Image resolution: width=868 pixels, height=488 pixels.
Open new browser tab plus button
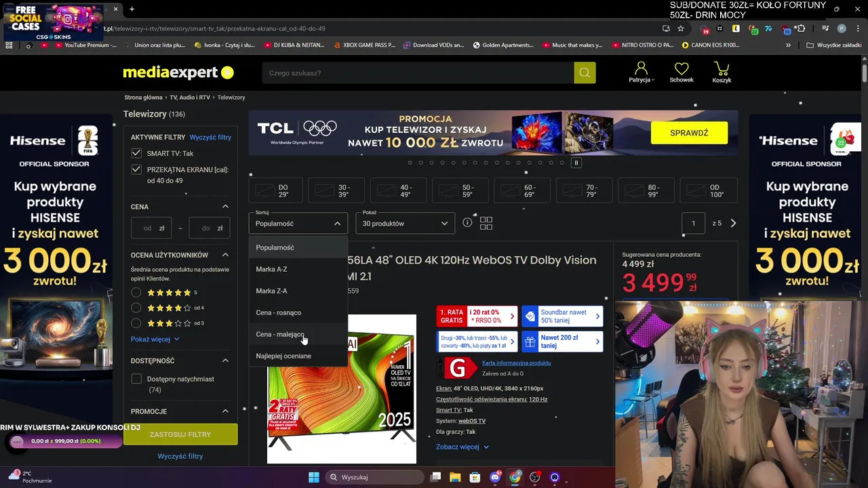tap(132, 9)
